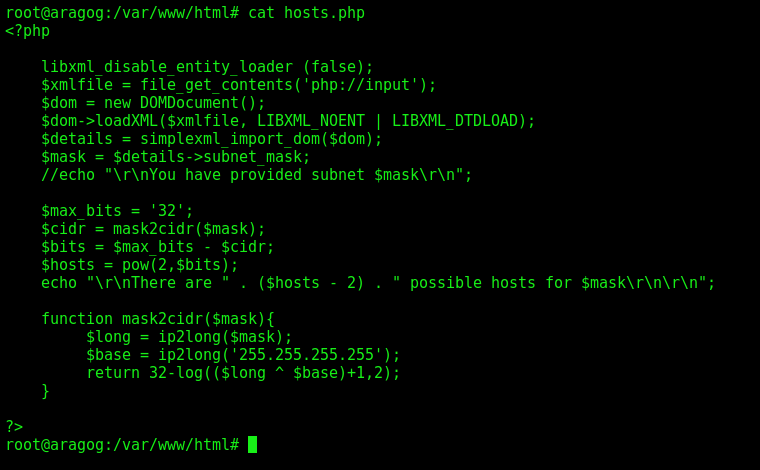This screenshot has height=470, width=760.
Task: Click the $max_bits = '32' assignment
Action: point(117,211)
